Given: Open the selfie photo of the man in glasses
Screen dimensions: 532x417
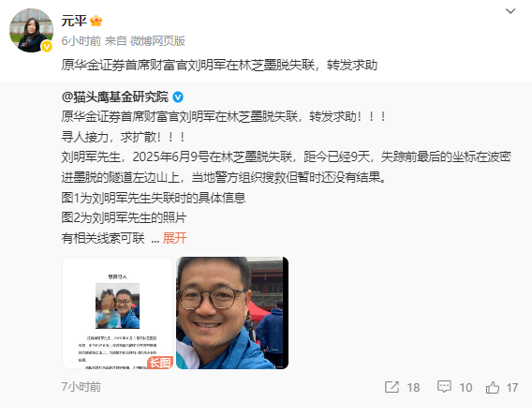Looking at the screenshot, I should [x=232, y=313].
